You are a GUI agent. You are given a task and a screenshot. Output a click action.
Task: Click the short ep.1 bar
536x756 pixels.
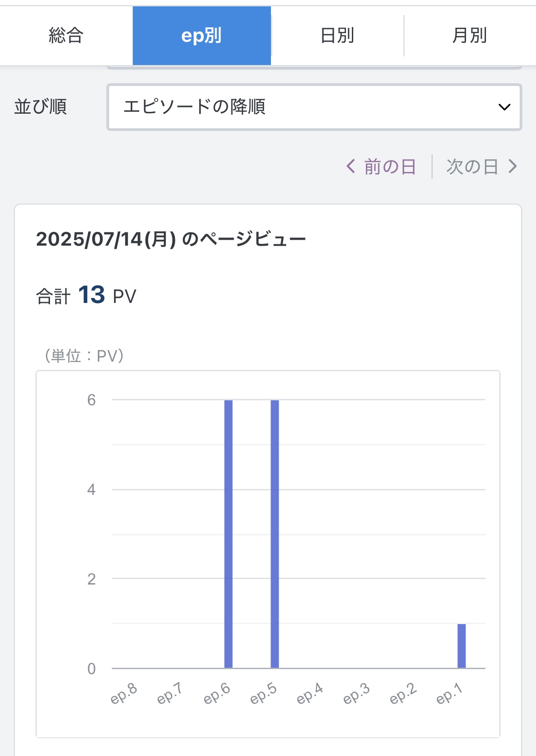click(461, 646)
